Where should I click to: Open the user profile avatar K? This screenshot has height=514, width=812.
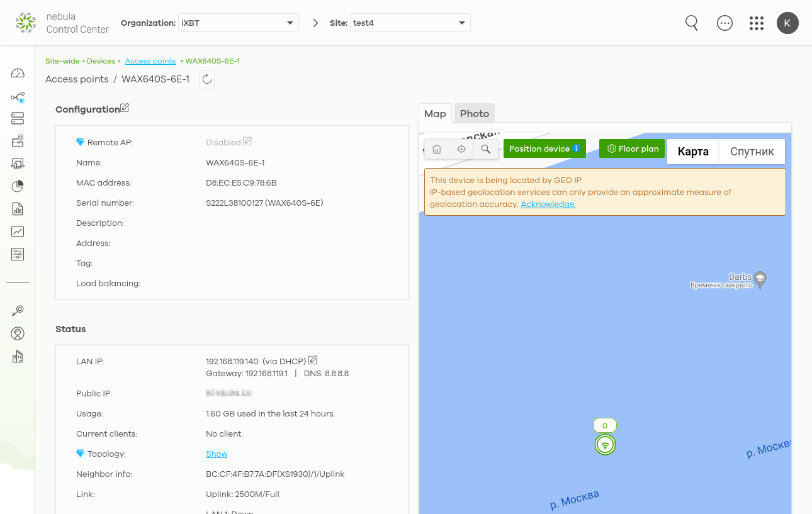coord(787,23)
